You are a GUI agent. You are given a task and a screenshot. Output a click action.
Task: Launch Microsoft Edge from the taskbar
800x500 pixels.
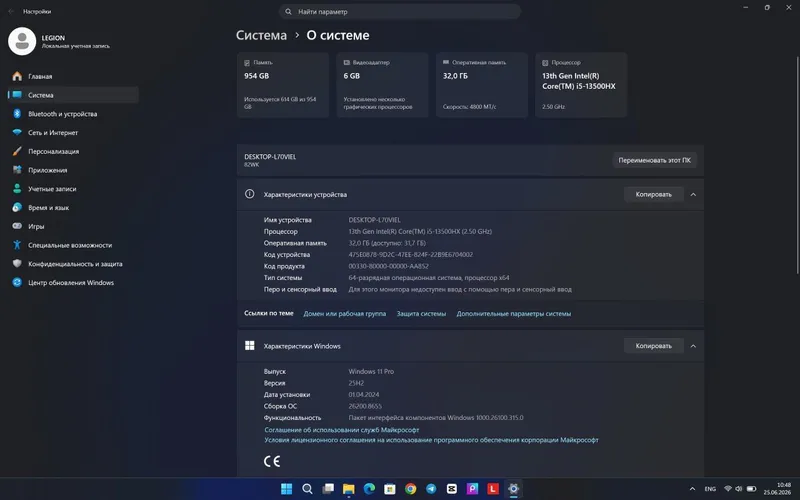(x=369, y=489)
